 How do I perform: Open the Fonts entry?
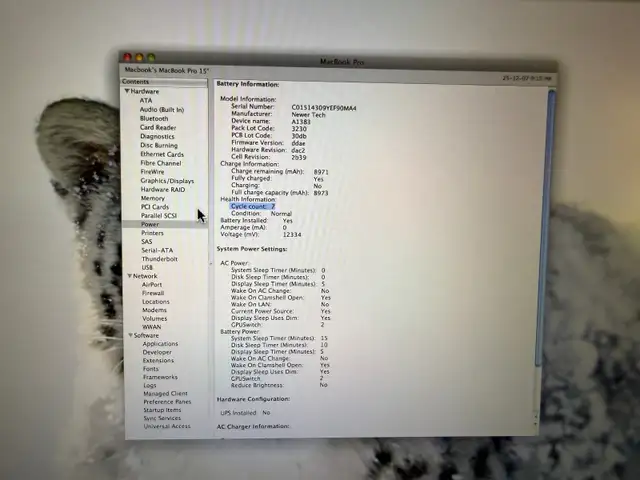click(151, 369)
